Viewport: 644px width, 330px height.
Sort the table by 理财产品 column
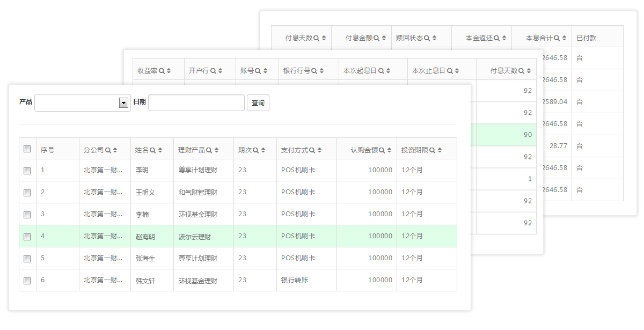[x=216, y=150]
